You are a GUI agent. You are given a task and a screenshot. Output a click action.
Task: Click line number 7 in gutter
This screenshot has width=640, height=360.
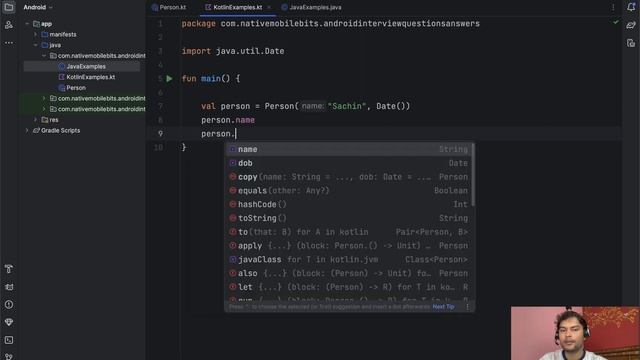tap(160, 107)
